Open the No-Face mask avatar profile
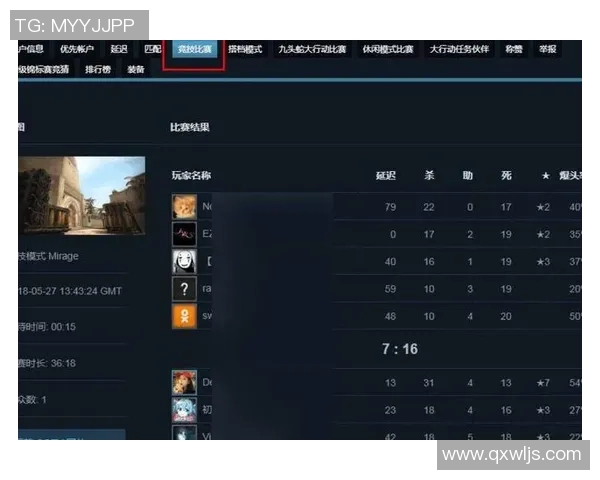The width and height of the screenshot is (600, 480). pos(184,261)
